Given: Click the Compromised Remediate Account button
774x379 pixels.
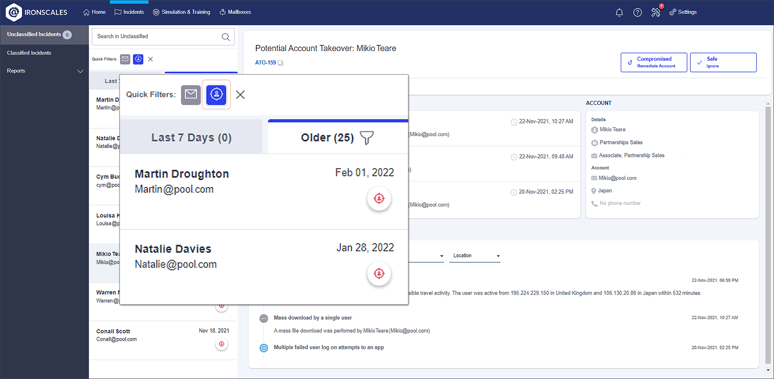Looking at the screenshot, I should (654, 62).
